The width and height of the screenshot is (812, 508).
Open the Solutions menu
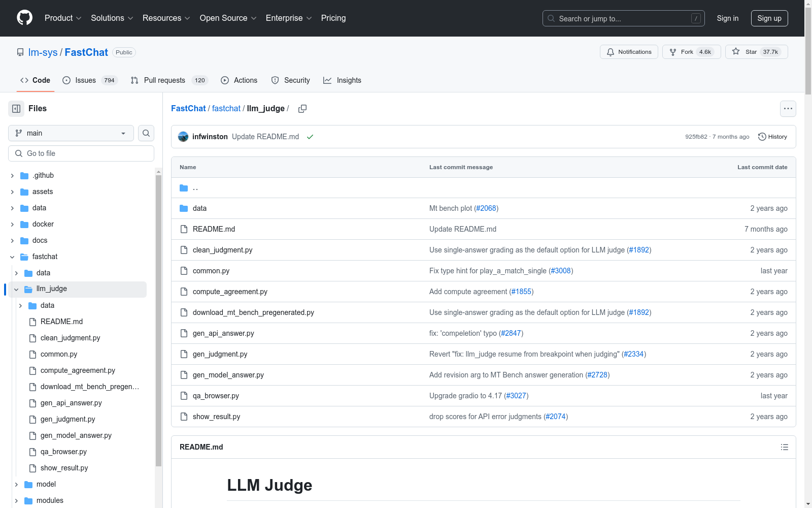point(112,18)
